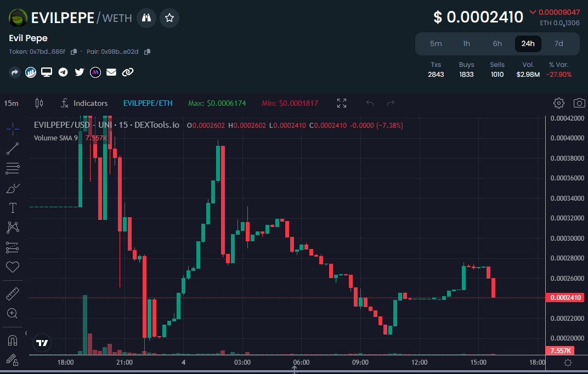Open the Indicators menu
The height and width of the screenshot is (374, 588).
(84, 103)
